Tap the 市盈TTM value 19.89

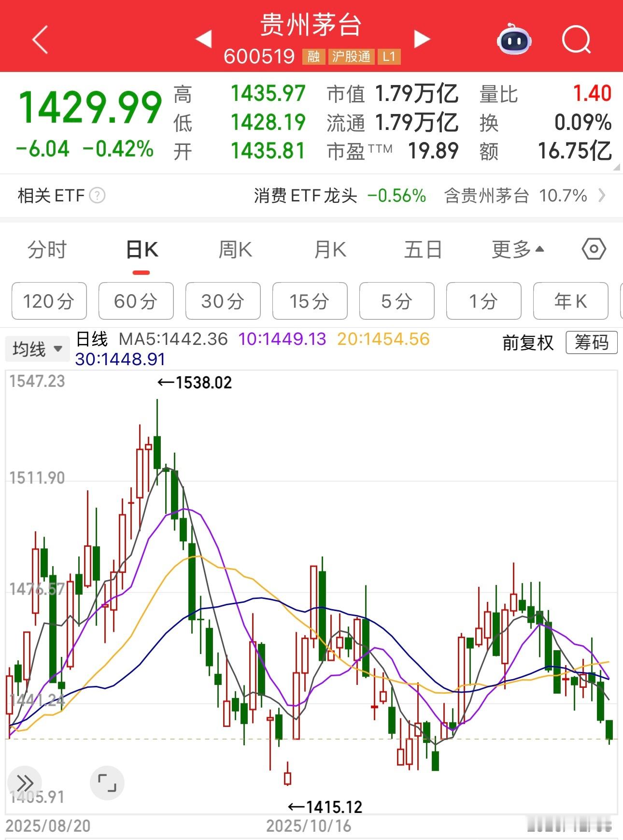click(x=433, y=151)
